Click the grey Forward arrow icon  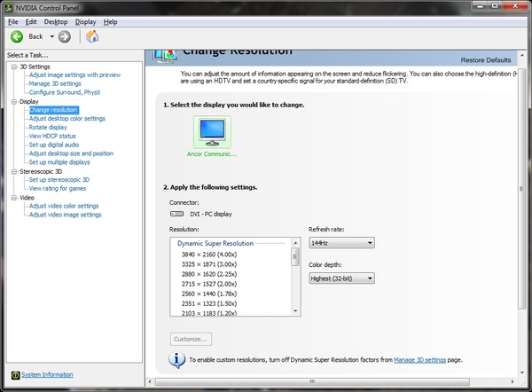pos(65,36)
